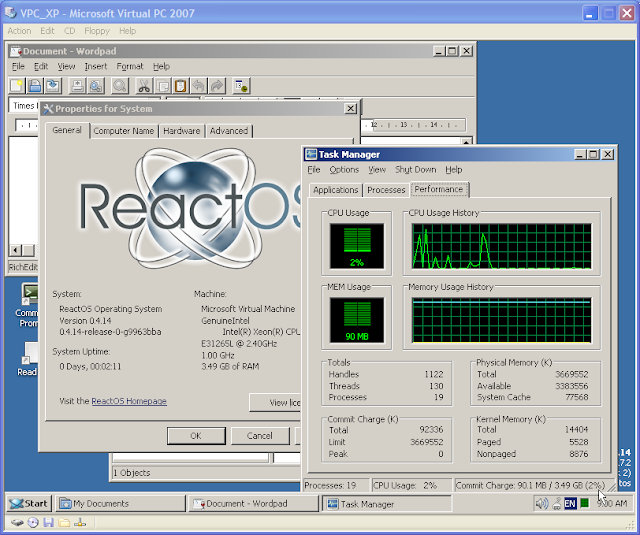The height and width of the screenshot is (535, 640).
Task: Open Virtual PC Action menu
Action: [19, 31]
